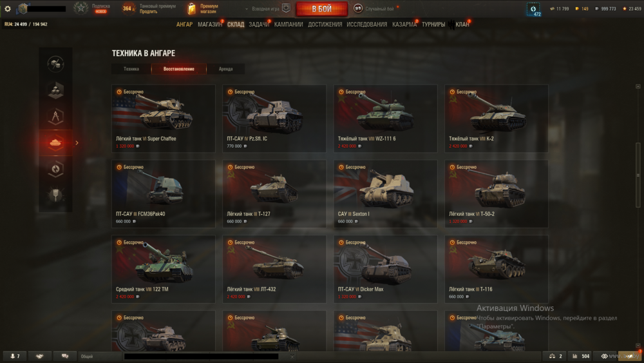The height and width of the screenshot is (363, 644).
Task: Click the customization brush icon in sidebar
Action: coord(55,195)
